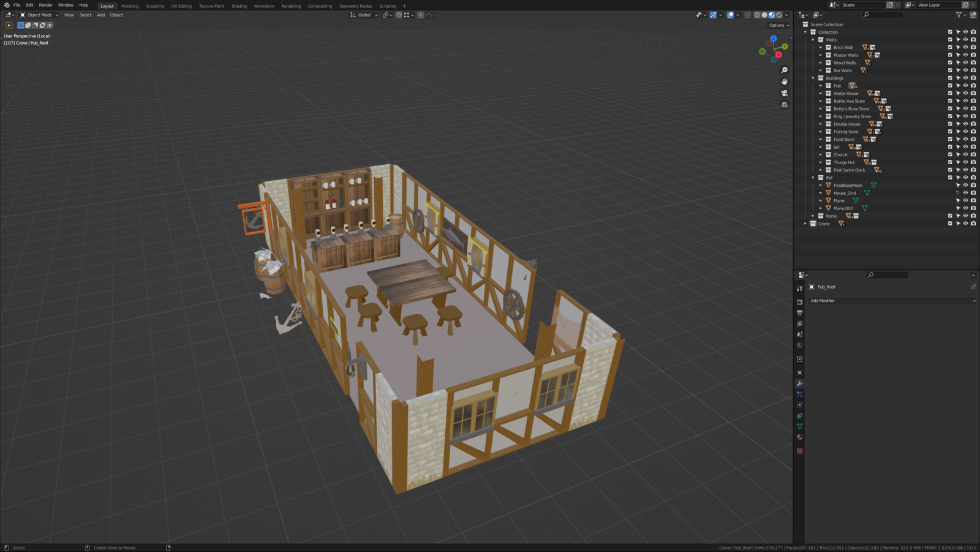The width and height of the screenshot is (980, 552).
Task: Open the Global transform orientation dropdown
Action: 364,15
